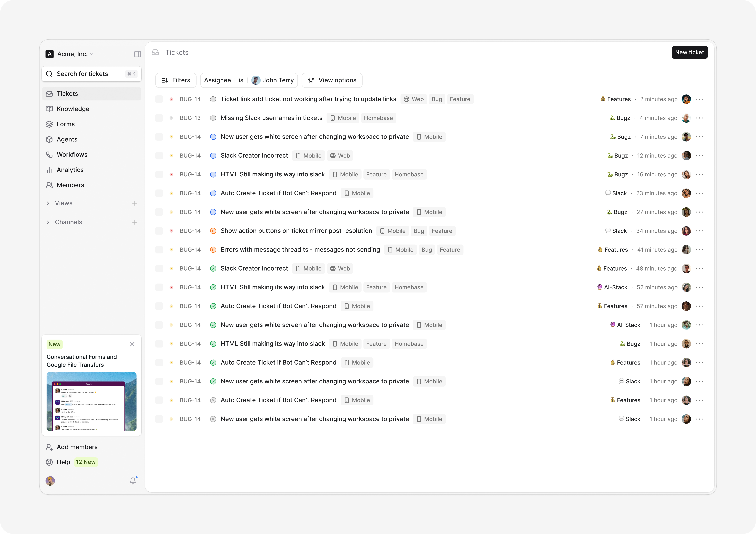Click Feature tag on 'Show action buttons' ticket
756x534 pixels.
442,231
